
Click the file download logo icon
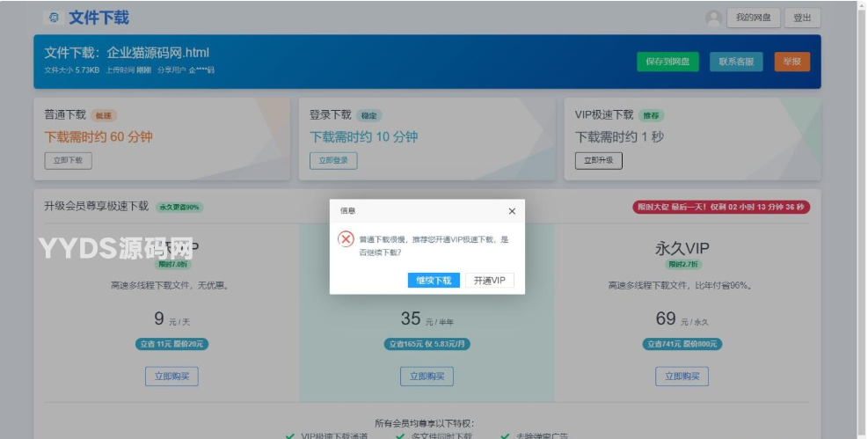(54, 18)
